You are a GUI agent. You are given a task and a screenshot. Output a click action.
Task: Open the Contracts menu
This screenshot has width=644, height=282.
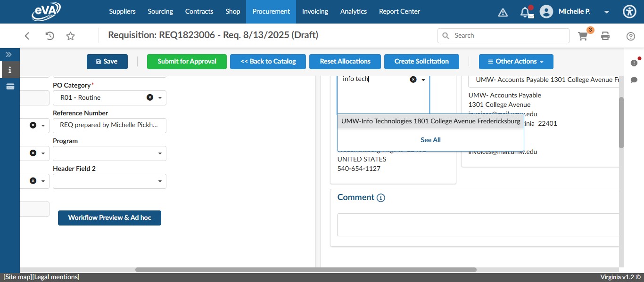pyautogui.click(x=199, y=12)
